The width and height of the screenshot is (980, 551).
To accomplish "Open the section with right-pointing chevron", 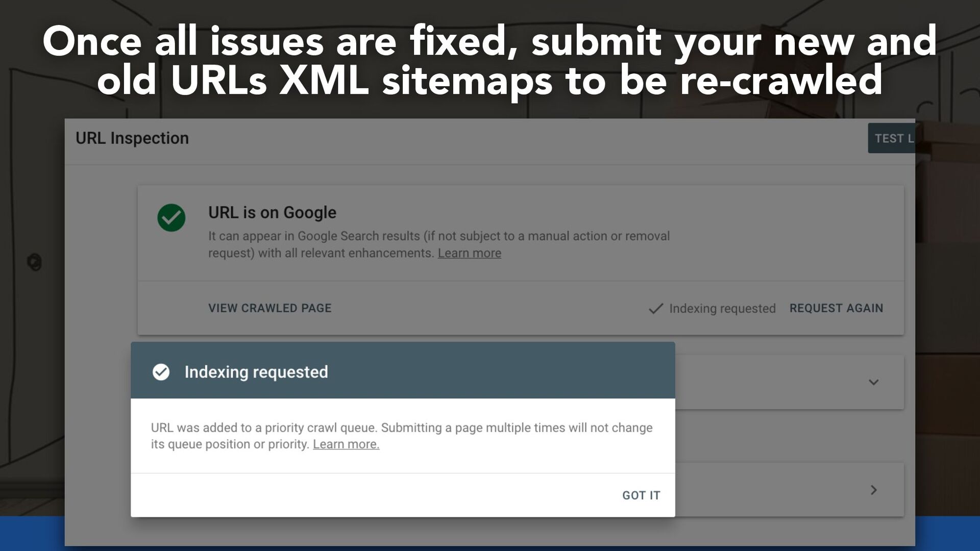I will pos(873,490).
